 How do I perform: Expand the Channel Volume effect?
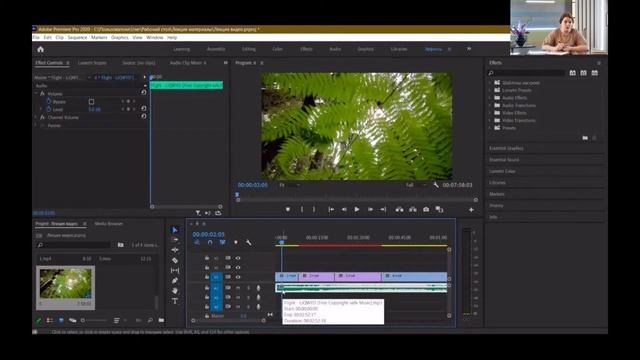[36, 117]
